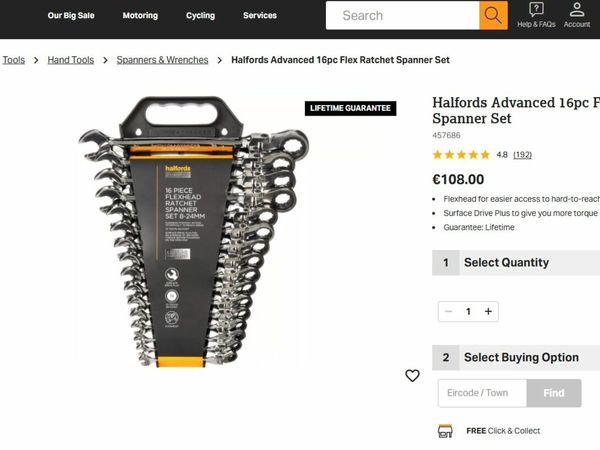
Task: Enlarge the spanner set product image
Action: point(194,232)
